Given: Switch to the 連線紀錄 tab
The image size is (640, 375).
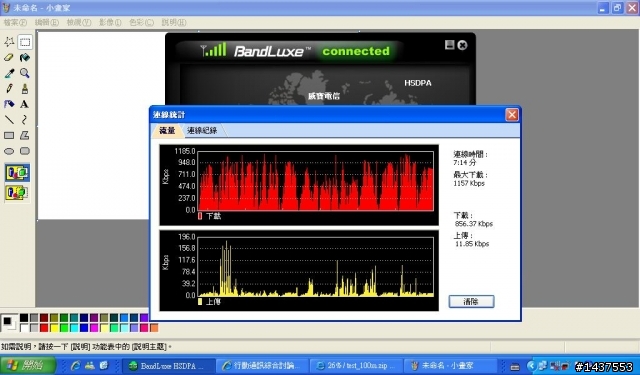Looking at the screenshot, I should (x=202, y=131).
